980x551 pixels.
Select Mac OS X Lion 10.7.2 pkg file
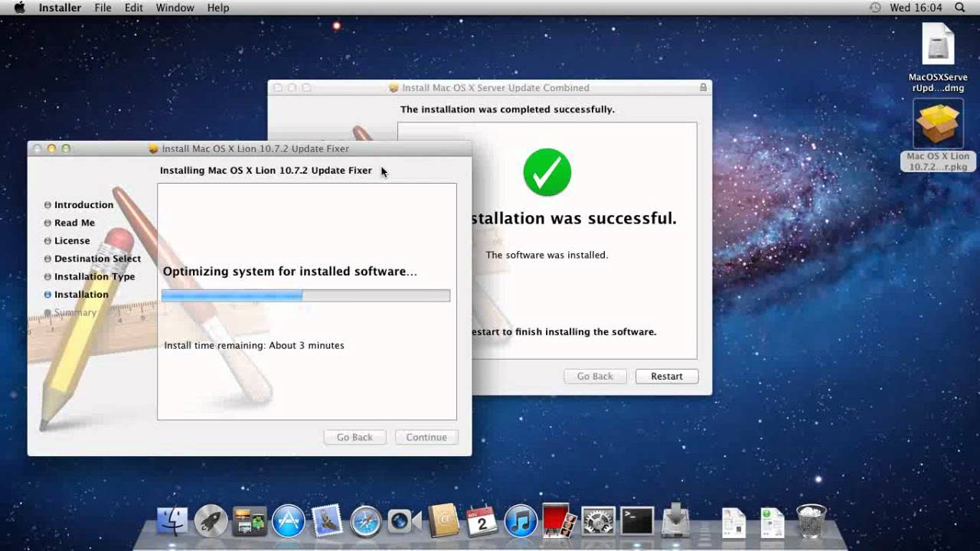(x=938, y=135)
